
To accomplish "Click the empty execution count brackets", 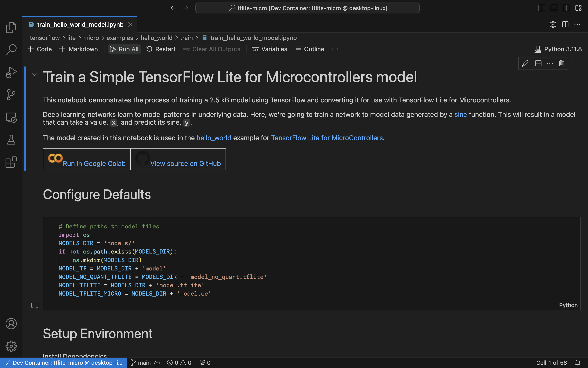I will (x=35, y=305).
